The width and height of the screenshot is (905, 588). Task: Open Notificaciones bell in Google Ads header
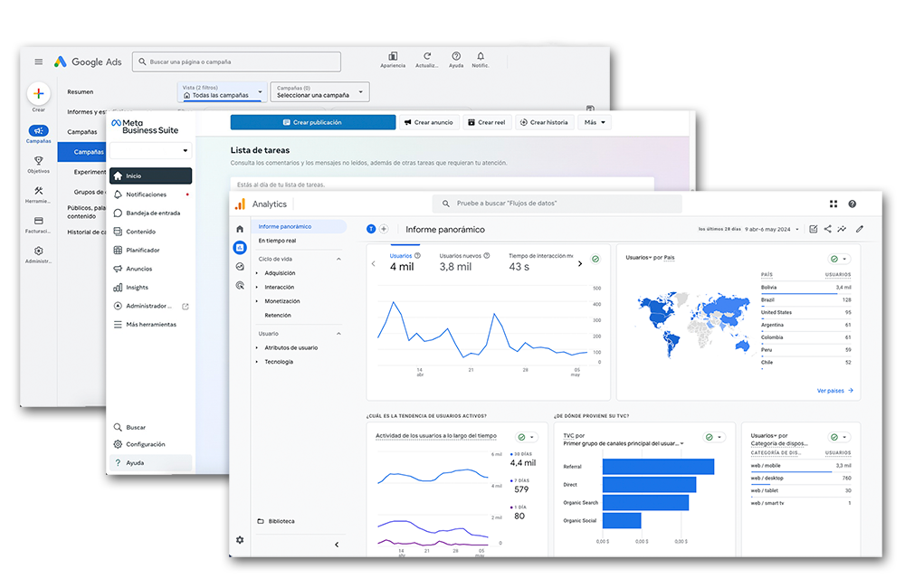point(481,56)
